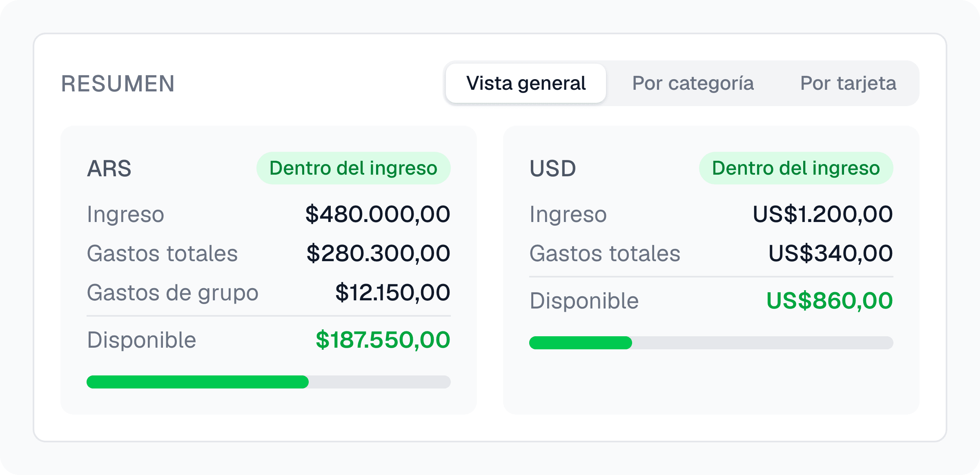Image resolution: width=980 pixels, height=475 pixels.
Task: Click the ARS income amount $480.000,00
Action: pyautogui.click(x=378, y=214)
